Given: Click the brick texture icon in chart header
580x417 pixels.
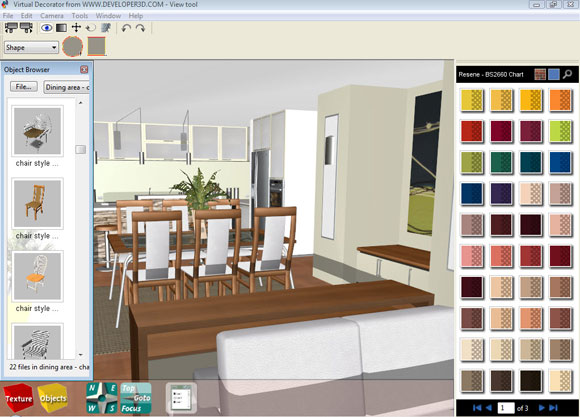Looking at the screenshot, I should tap(540, 74).
